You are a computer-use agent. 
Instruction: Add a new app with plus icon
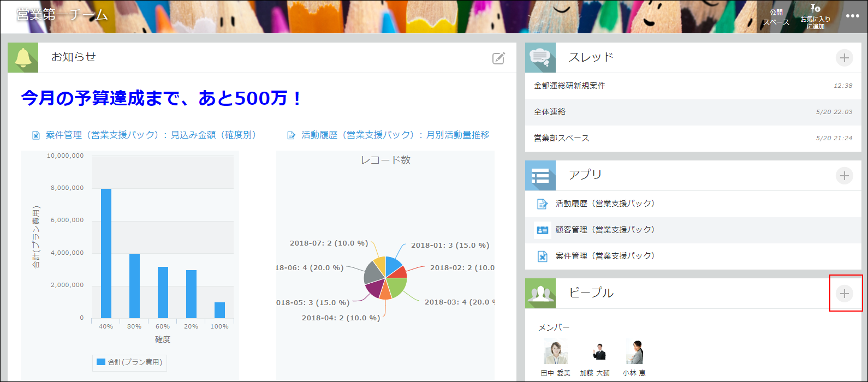tap(844, 176)
